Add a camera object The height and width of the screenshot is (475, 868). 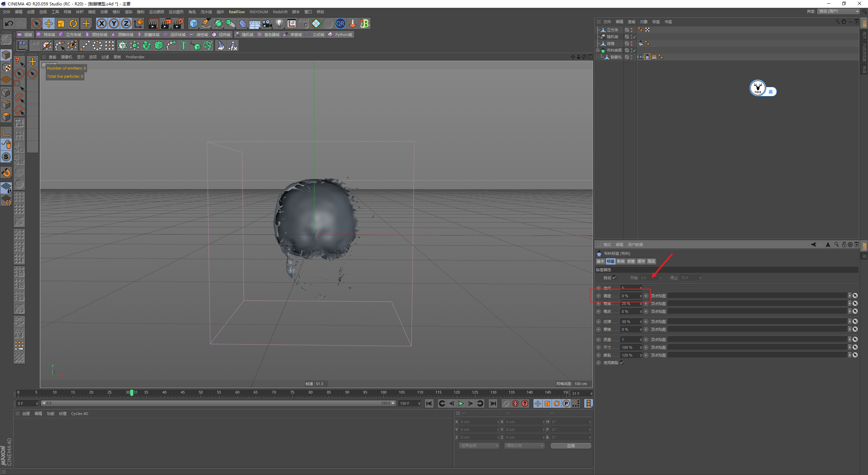point(267,23)
